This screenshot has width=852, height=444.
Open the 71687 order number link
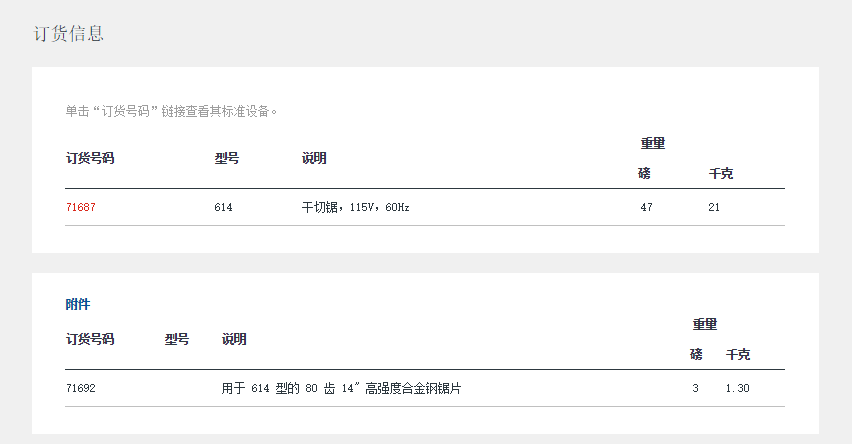pos(81,207)
